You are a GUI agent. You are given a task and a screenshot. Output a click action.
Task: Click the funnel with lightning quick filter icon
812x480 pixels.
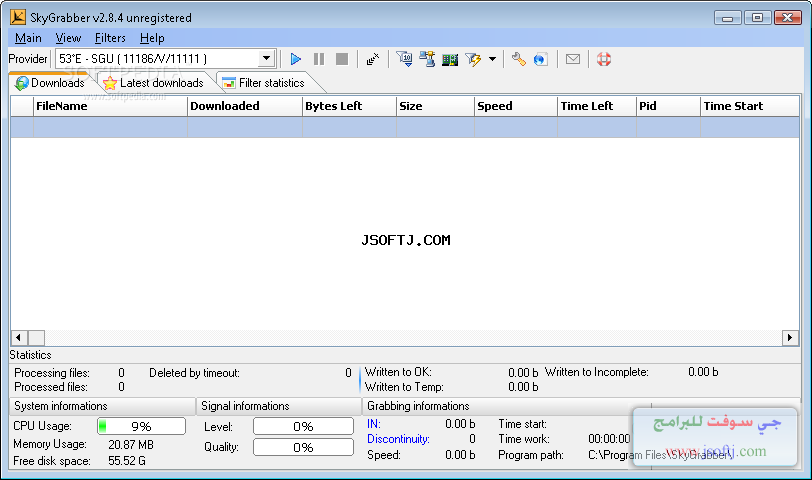click(473, 59)
